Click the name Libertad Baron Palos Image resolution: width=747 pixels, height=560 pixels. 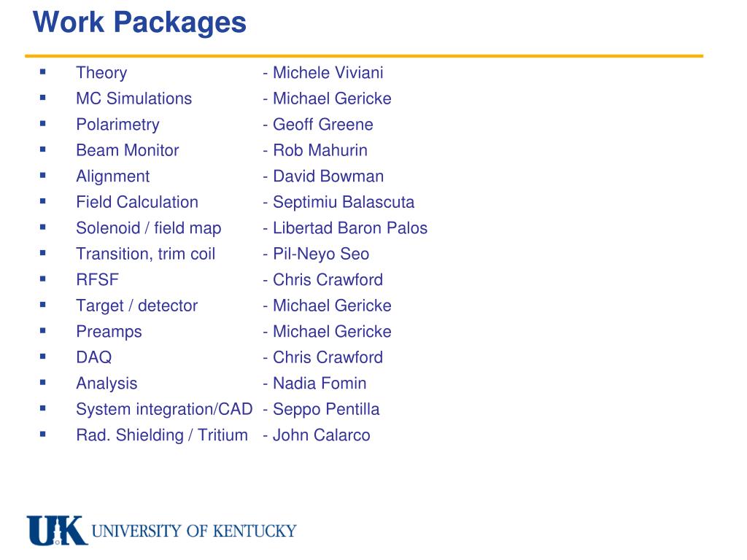click(x=349, y=227)
